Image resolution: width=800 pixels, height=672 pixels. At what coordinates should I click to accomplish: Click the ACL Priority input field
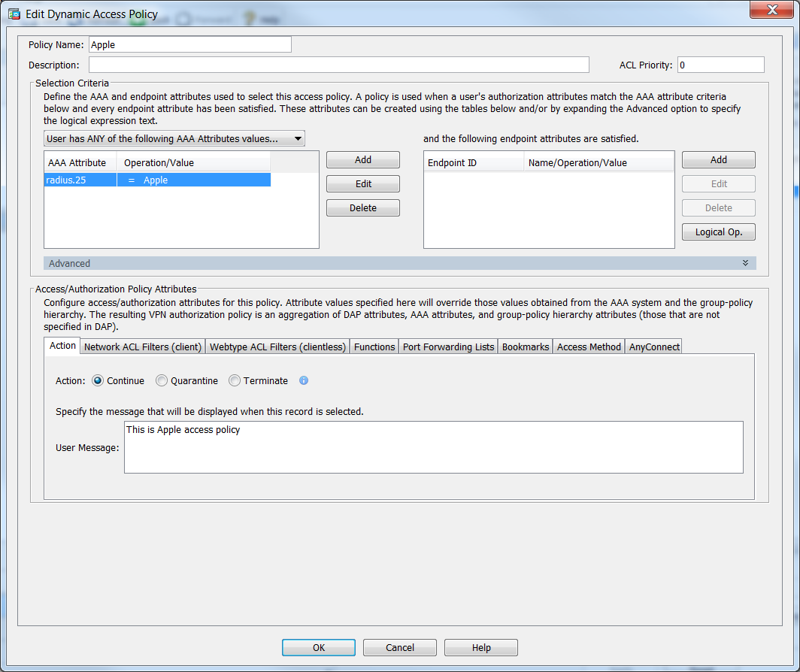720,65
